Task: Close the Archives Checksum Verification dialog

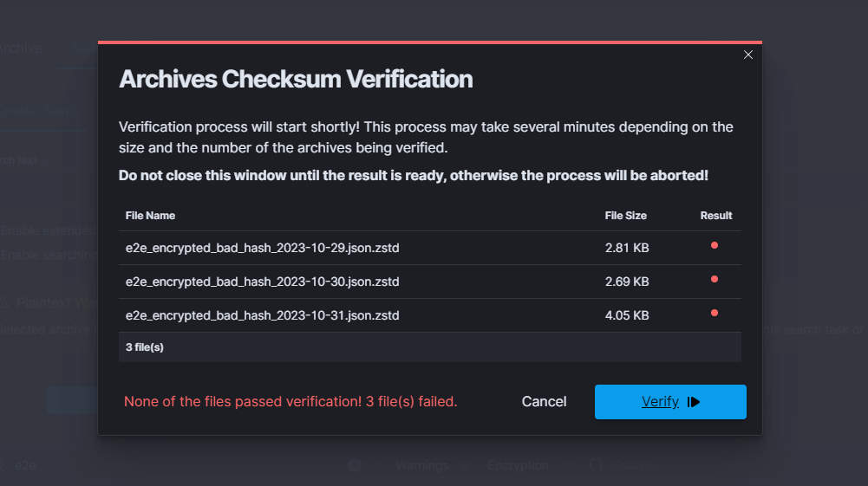Action: [748, 55]
